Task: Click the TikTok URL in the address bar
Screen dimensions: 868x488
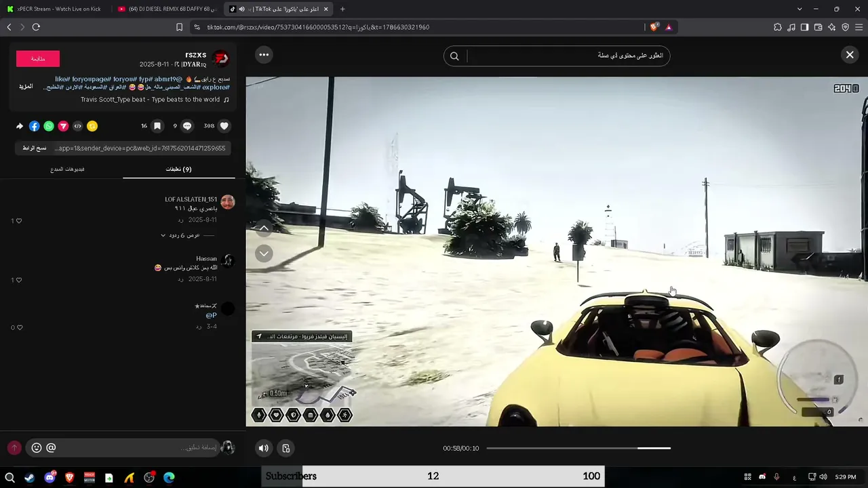Action: coord(318,27)
